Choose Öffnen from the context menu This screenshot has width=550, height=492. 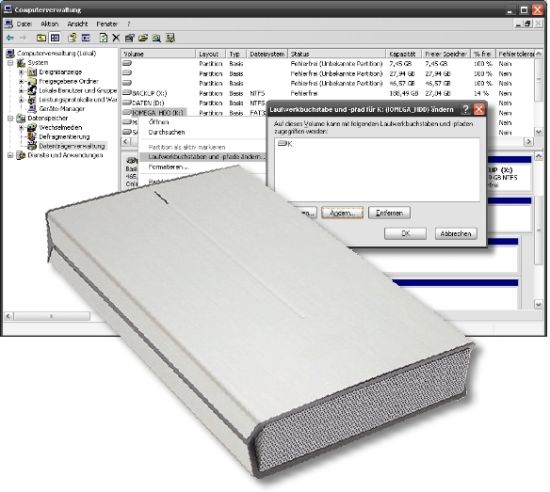click(159, 122)
